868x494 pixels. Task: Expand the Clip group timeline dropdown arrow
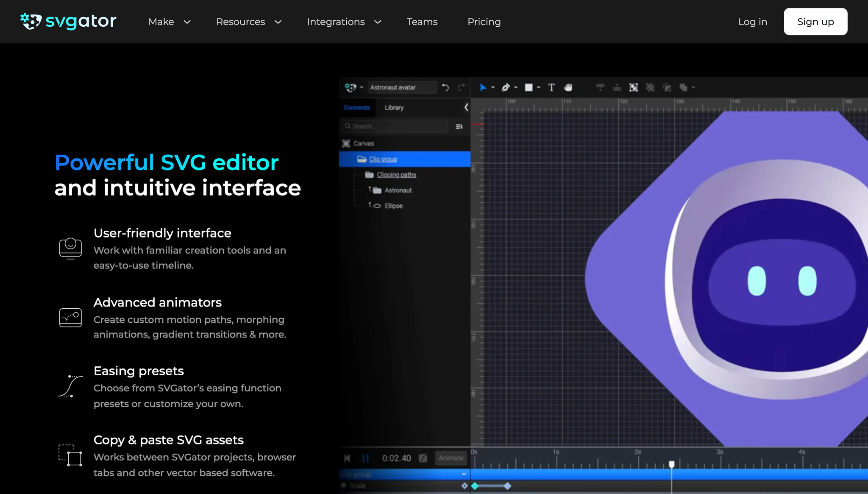pyautogui.click(x=464, y=474)
